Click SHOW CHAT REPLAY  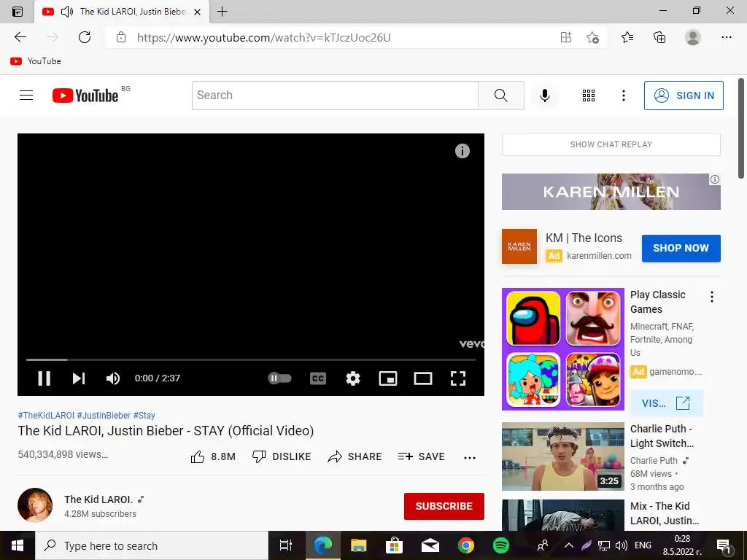pos(611,144)
